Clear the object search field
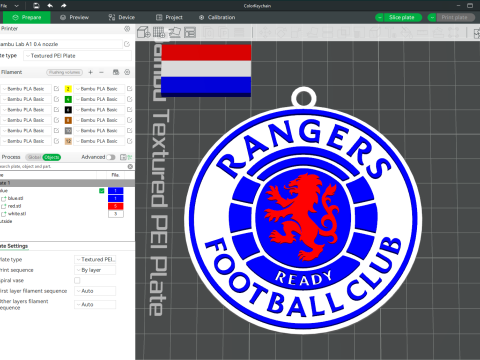The image size is (480, 360). point(130,166)
